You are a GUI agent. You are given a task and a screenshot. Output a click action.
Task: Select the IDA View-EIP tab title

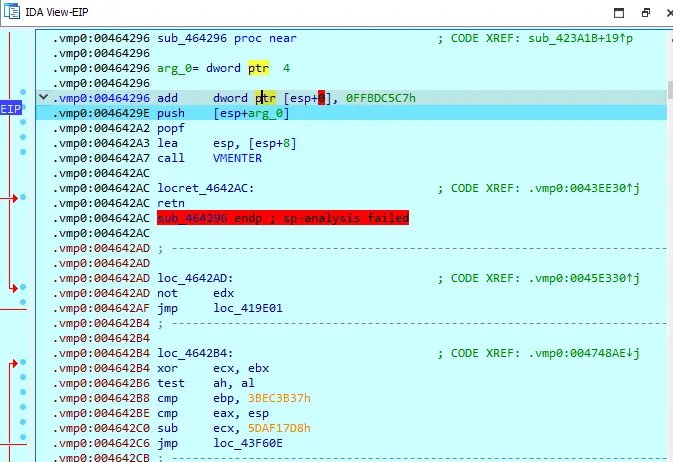[57, 12]
